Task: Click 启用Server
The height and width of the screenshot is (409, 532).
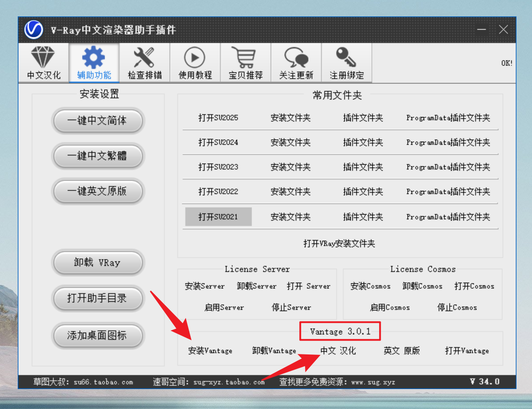Action: (x=224, y=307)
